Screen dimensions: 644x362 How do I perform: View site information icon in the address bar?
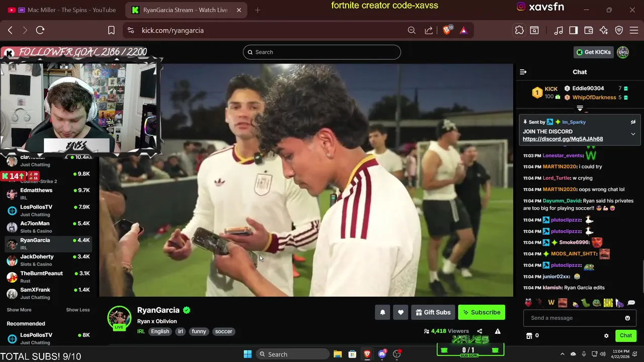(x=131, y=30)
